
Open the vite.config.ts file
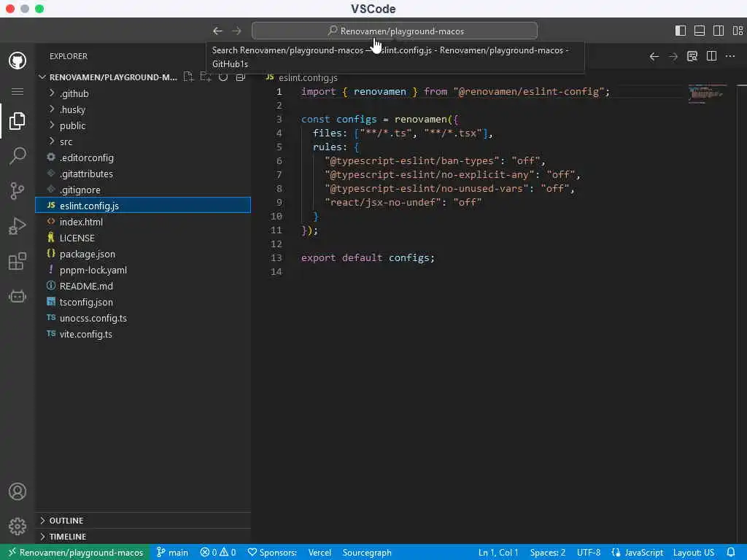tap(143, 334)
